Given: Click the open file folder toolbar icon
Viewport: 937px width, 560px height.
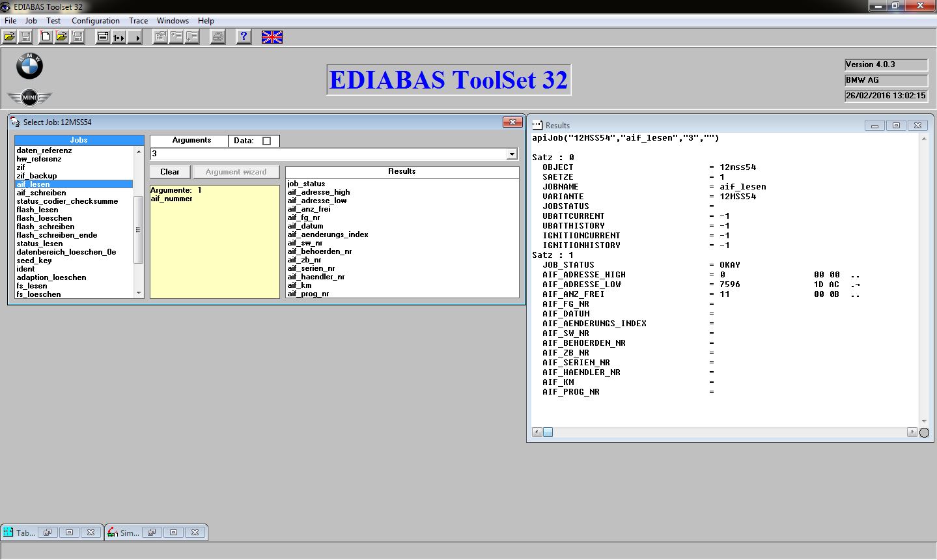Looking at the screenshot, I should click(x=10, y=37).
